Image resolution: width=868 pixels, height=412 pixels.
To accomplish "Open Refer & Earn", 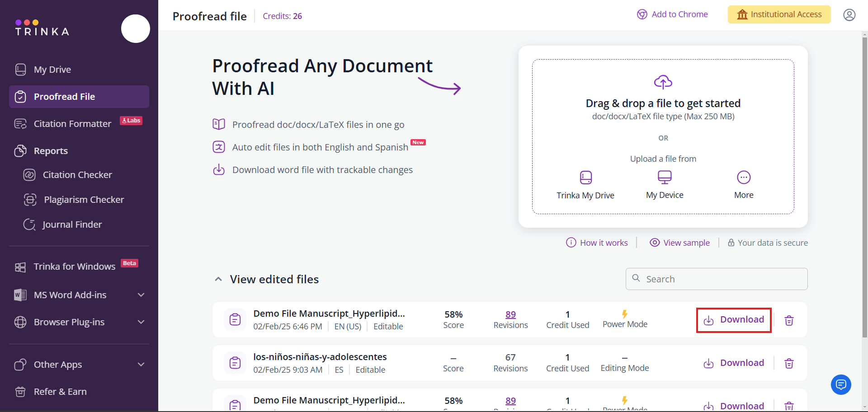I will pyautogui.click(x=60, y=392).
